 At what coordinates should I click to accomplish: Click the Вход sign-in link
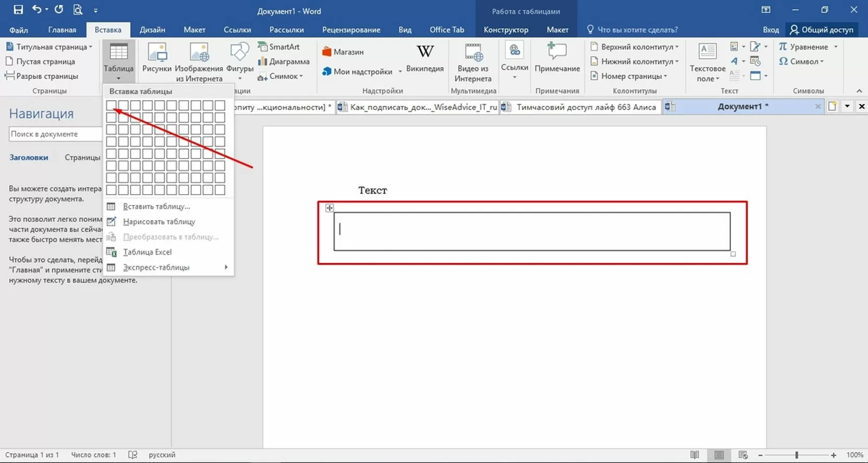coord(771,30)
